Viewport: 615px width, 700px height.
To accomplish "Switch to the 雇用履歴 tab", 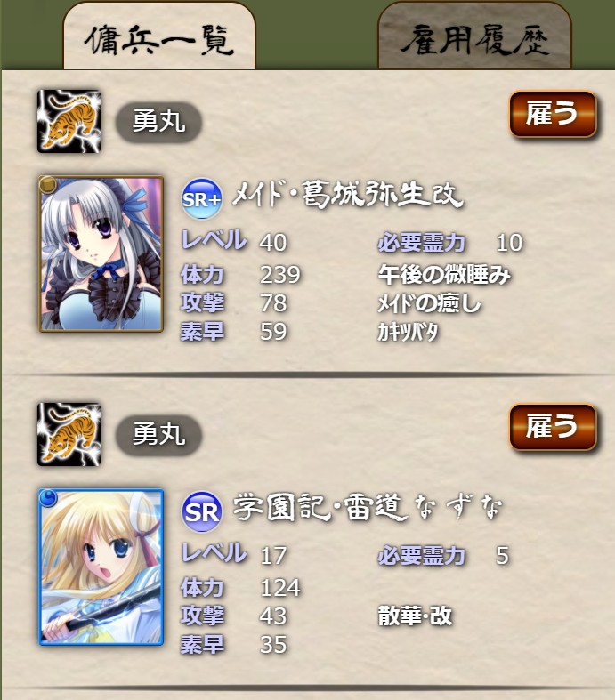I will [x=474, y=36].
